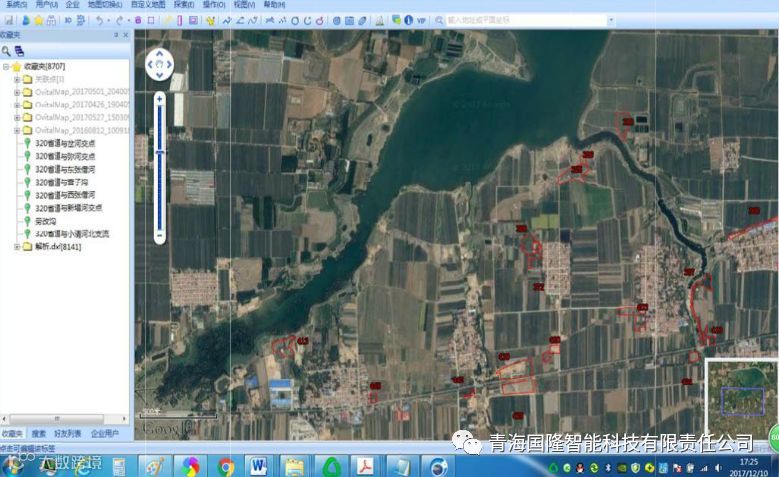Click the red polygon labeled 613

point(284,347)
